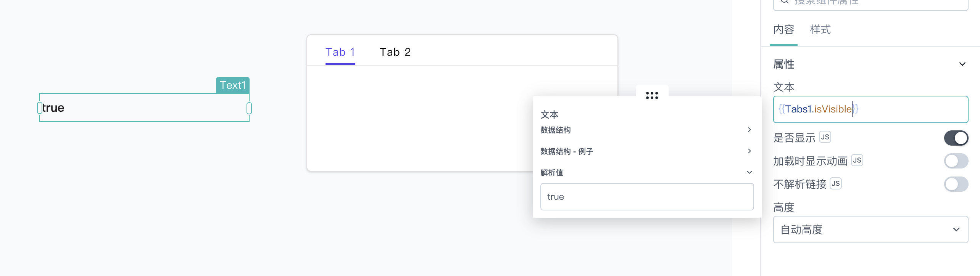Screen dimensions: 980x276
Task: Click the Text1 widget name label
Action: 233,85
